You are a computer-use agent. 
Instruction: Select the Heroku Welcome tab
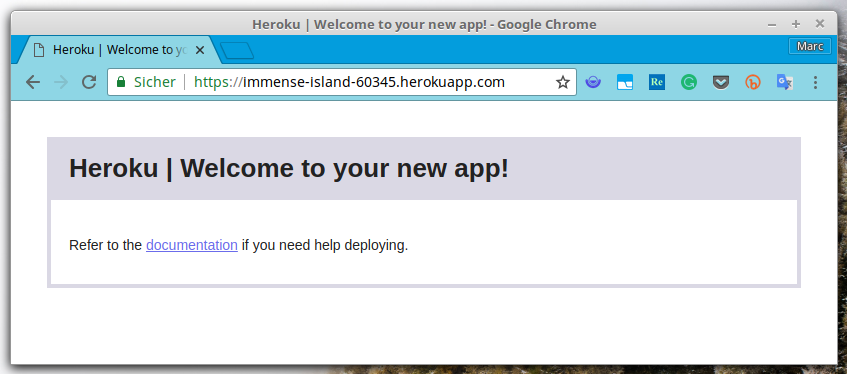tap(119, 50)
